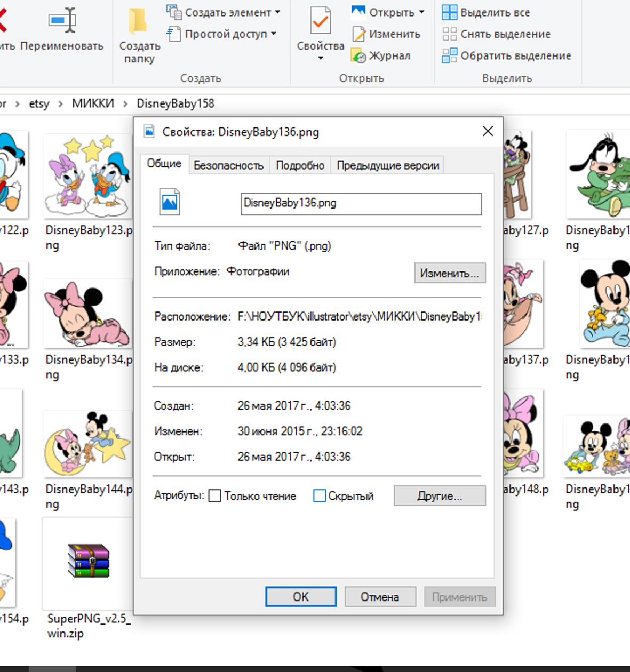Expand the chevron after etsy in the breadcrumb

click(60, 104)
